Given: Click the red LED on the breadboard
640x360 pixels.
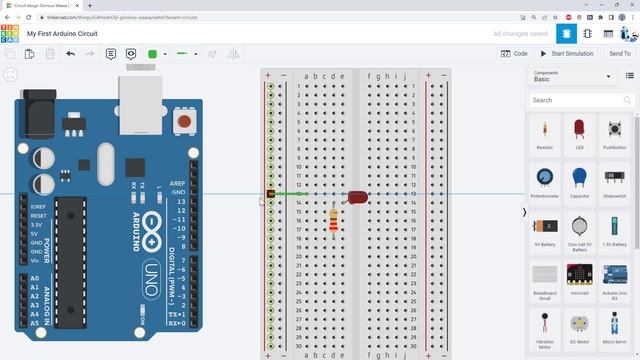Looking at the screenshot, I should [x=357, y=198].
